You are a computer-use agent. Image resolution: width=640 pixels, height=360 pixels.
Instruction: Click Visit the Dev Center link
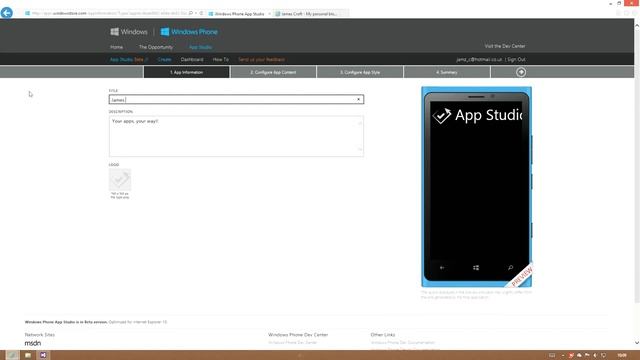tap(504, 46)
